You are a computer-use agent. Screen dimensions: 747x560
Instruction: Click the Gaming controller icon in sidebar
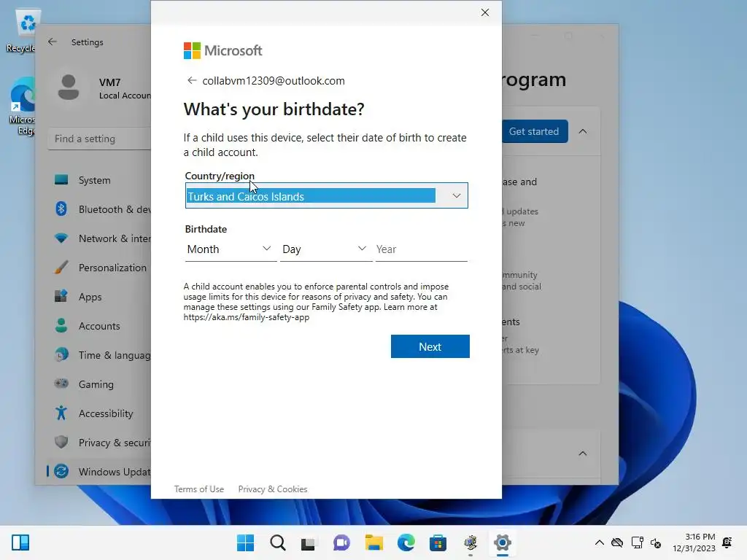click(61, 384)
